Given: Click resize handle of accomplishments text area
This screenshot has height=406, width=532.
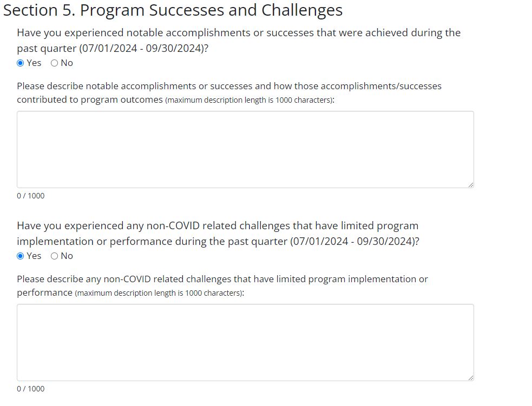Looking at the screenshot, I should [x=470, y=185].
